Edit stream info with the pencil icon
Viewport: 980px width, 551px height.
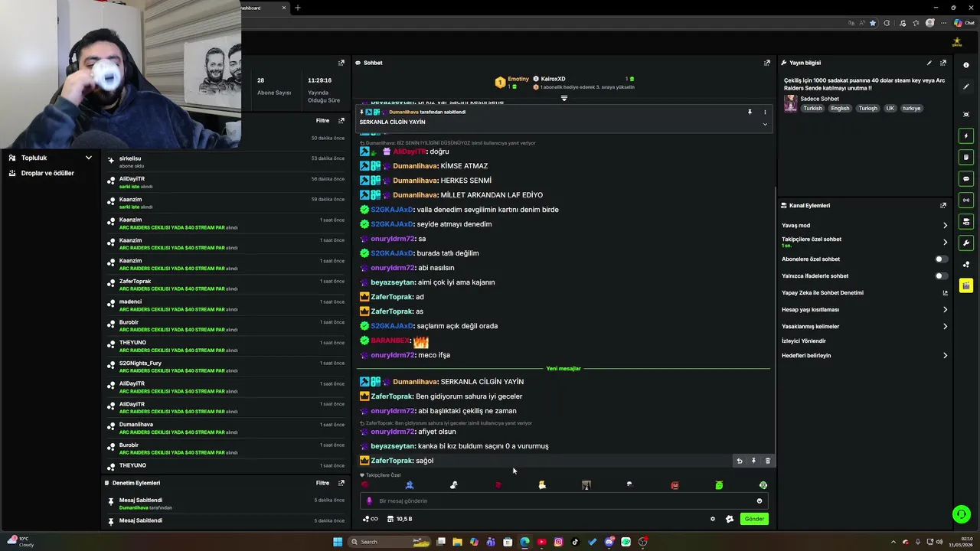pyautogui.click(x=929, y=63)
